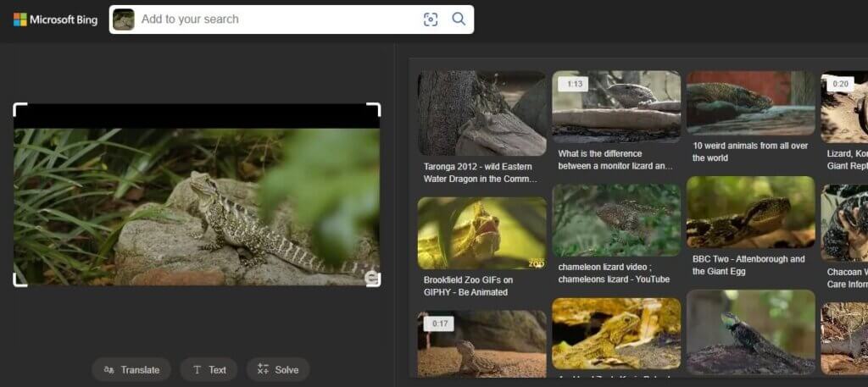Open chameleon lizard video YouTube result
This screenshot has width=868, height=387.
click(616, 220)
